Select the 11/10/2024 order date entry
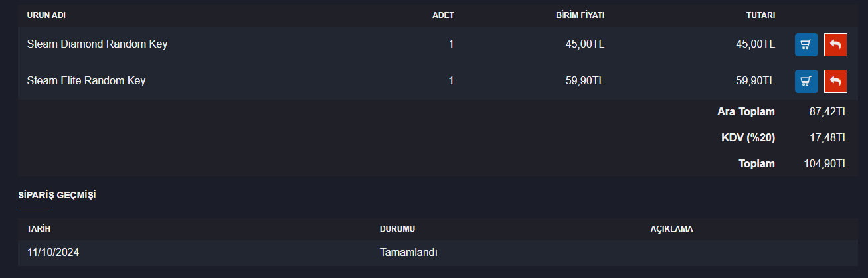This screenshot has width=868, height=278. tap(53, 253)
